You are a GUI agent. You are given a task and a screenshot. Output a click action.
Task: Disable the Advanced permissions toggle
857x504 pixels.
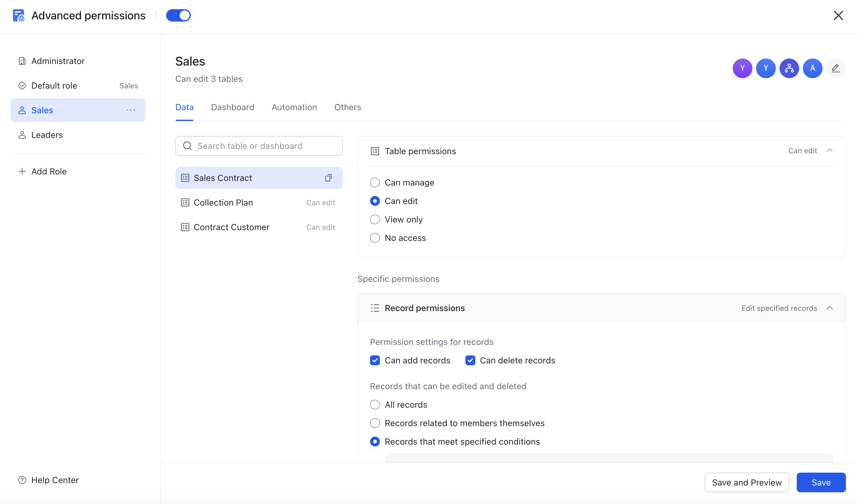pyautogui.click(x=178, y=15)
